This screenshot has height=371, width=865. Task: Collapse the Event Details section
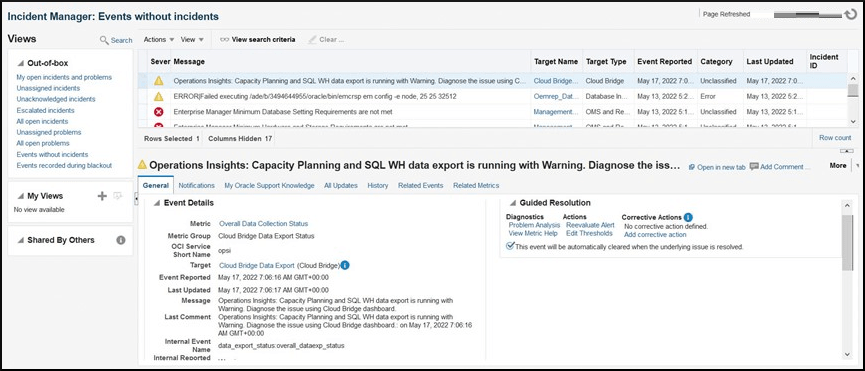(157, 203)
